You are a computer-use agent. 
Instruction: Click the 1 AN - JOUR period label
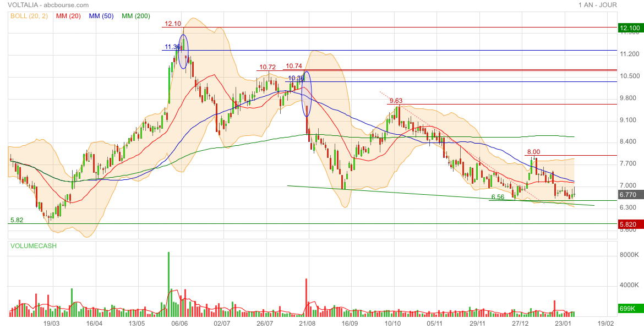[598, 5]
